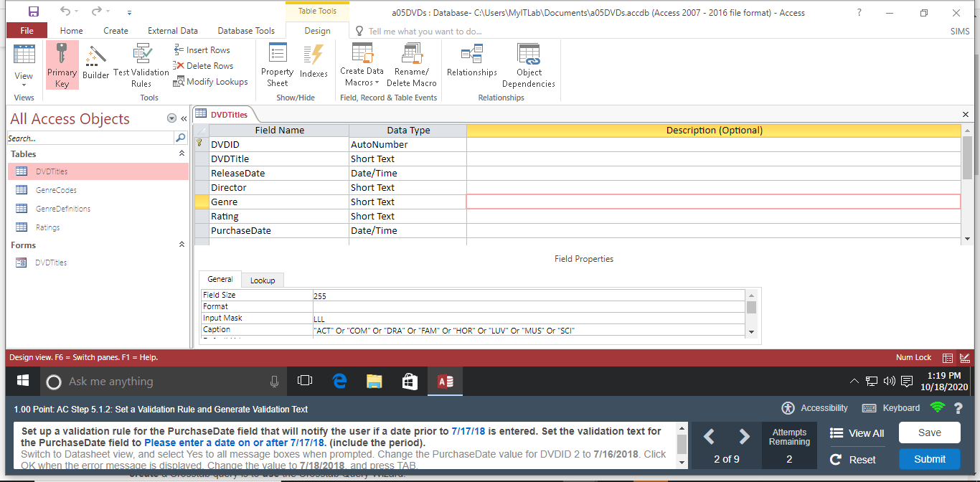Click the Save button in task panel
Screen dimensions: 980x482
tap(929, 433)
